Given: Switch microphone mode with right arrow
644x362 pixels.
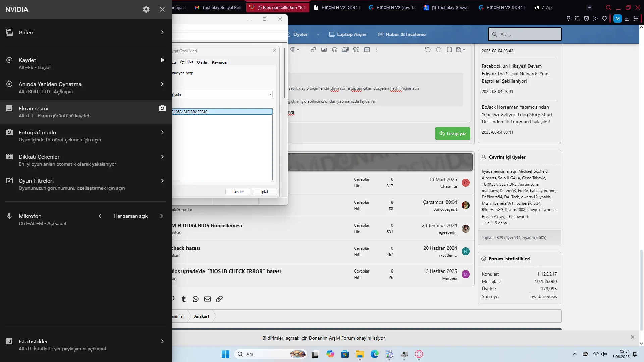Looking at the screenshot, I should 162,216.
